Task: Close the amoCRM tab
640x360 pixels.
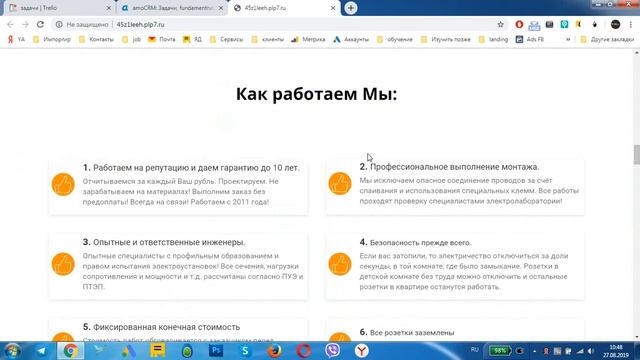Action: (x=221, y=8)
